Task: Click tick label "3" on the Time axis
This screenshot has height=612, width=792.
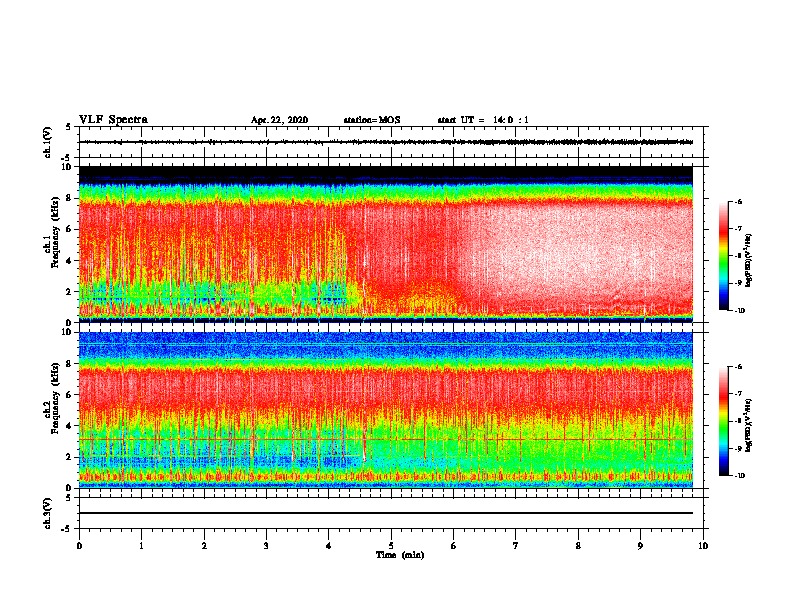Action: 266,546
